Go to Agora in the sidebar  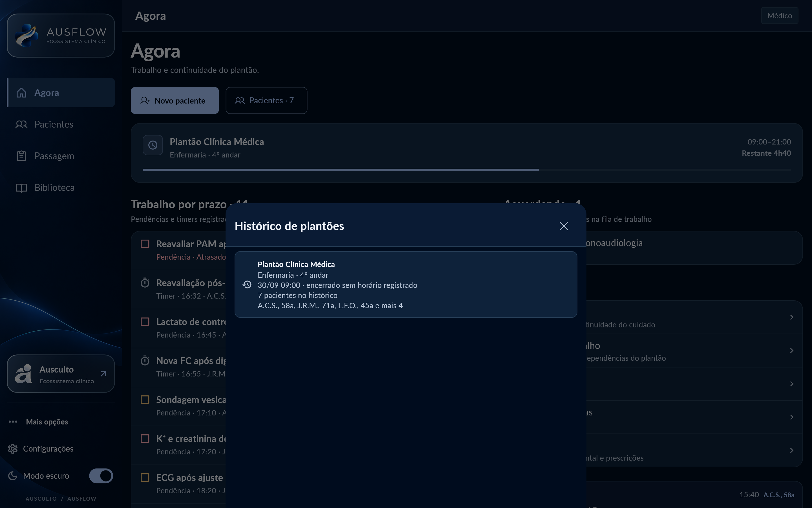coord(61,93)
